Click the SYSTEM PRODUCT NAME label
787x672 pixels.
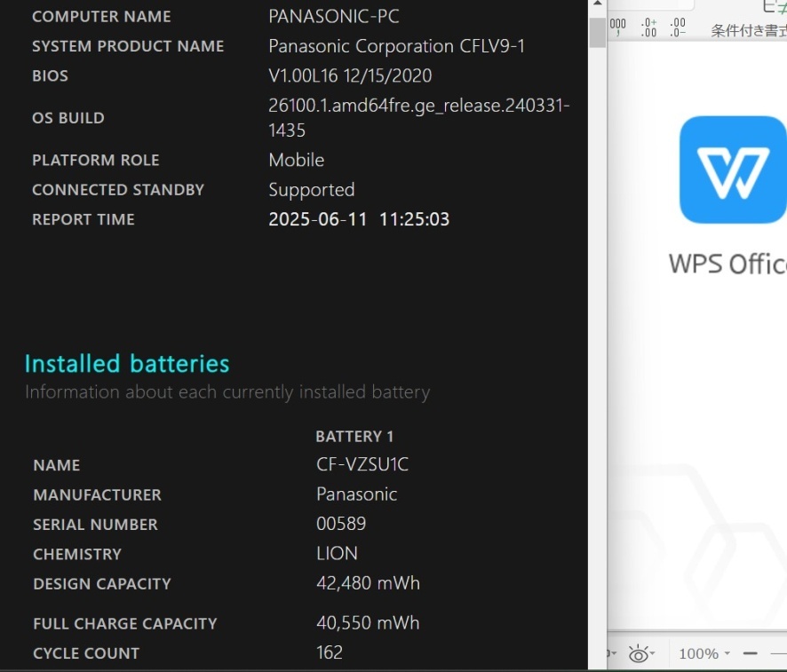click(128, 46)
